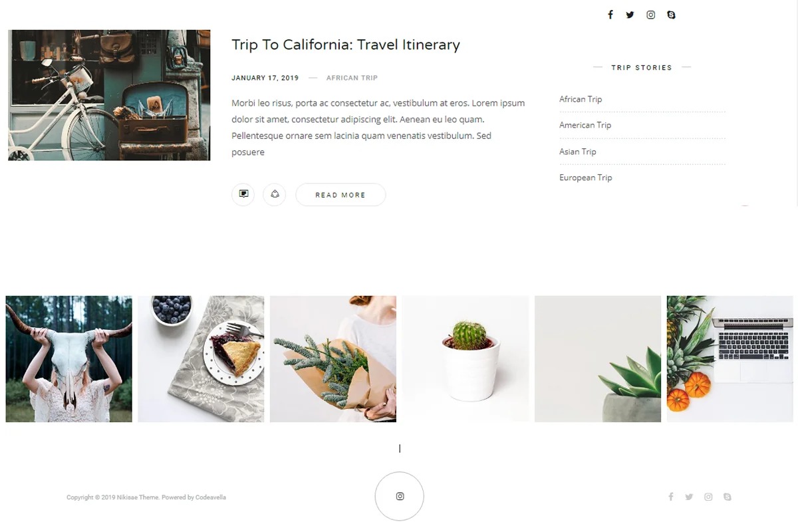Click the share icon beside READ MORE
The image size is (798, 532).
tap(275, 194)
